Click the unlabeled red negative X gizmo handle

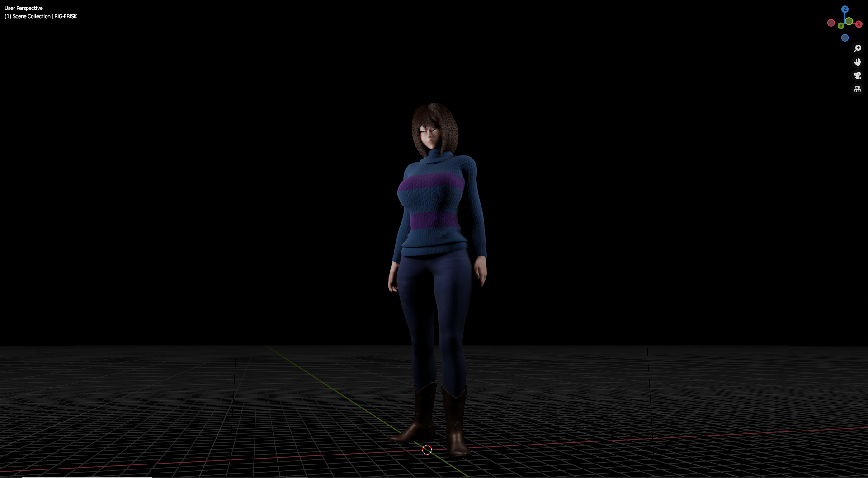click(831, 23)
